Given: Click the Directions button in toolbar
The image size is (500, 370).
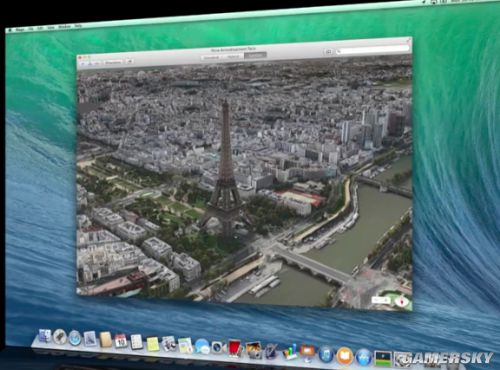Looking at the screenshot, I should coord(113,62).
